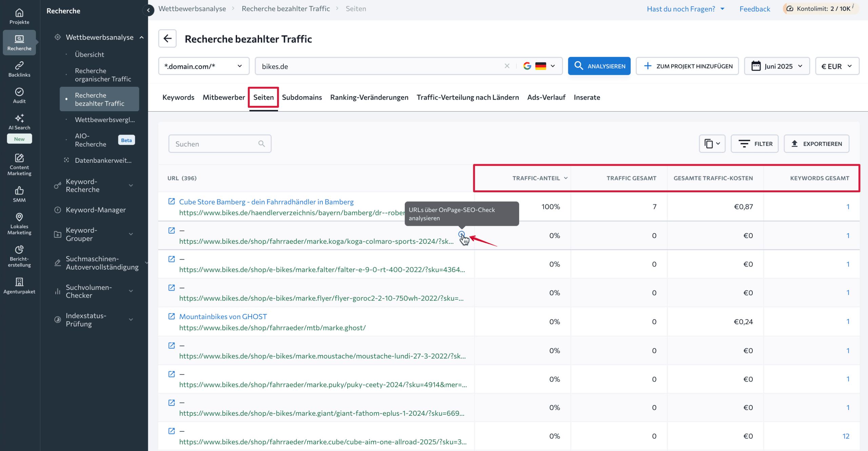This screenshot has width=868, height=451.
Task: Open external link for Cube Store Bamberg
Action: pos(172,201)
